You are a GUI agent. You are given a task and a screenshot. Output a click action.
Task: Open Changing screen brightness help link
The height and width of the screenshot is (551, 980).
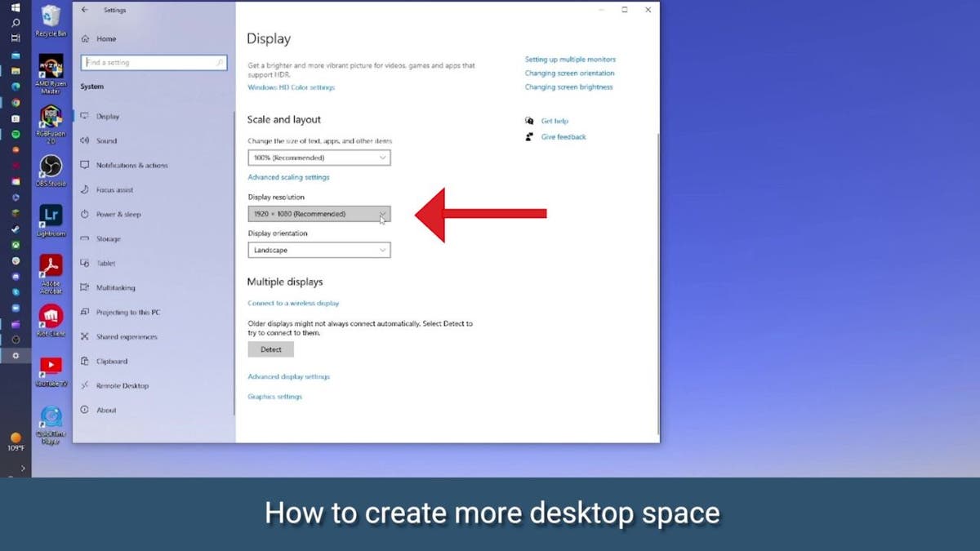568,87
